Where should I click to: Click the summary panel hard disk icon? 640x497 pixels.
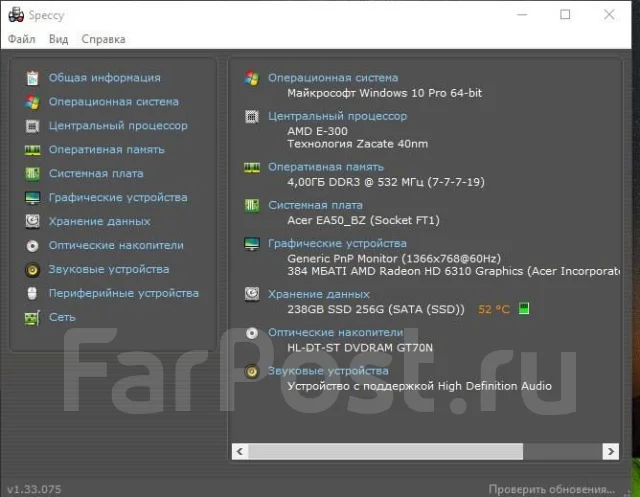point(252,294)
